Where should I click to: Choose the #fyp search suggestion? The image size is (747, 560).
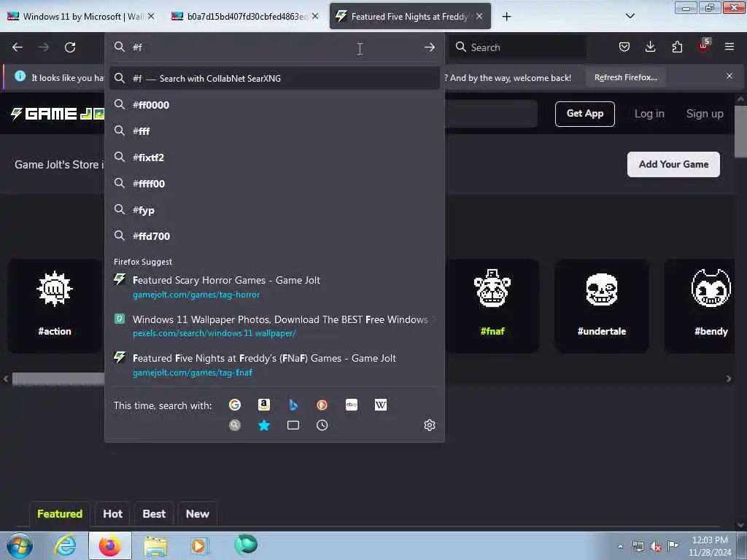(274, 210)
